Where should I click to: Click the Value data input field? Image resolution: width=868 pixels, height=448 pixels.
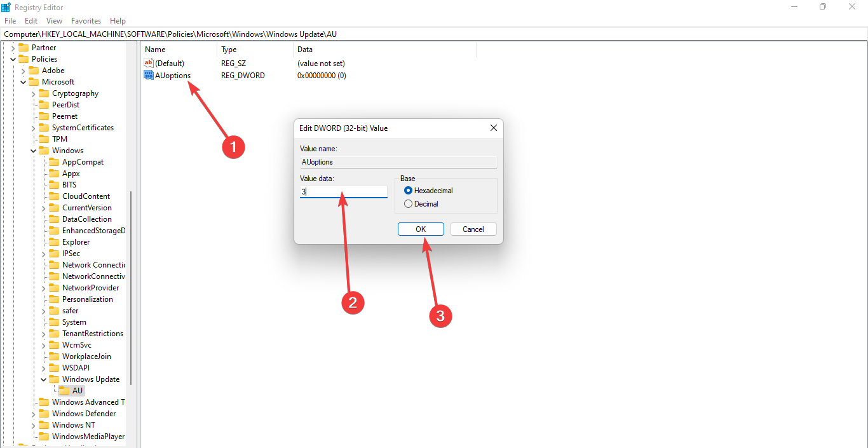[x=343, y=191]
